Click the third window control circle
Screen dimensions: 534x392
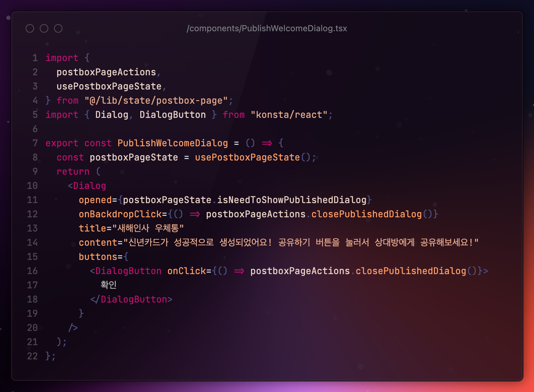pos(58,28)
